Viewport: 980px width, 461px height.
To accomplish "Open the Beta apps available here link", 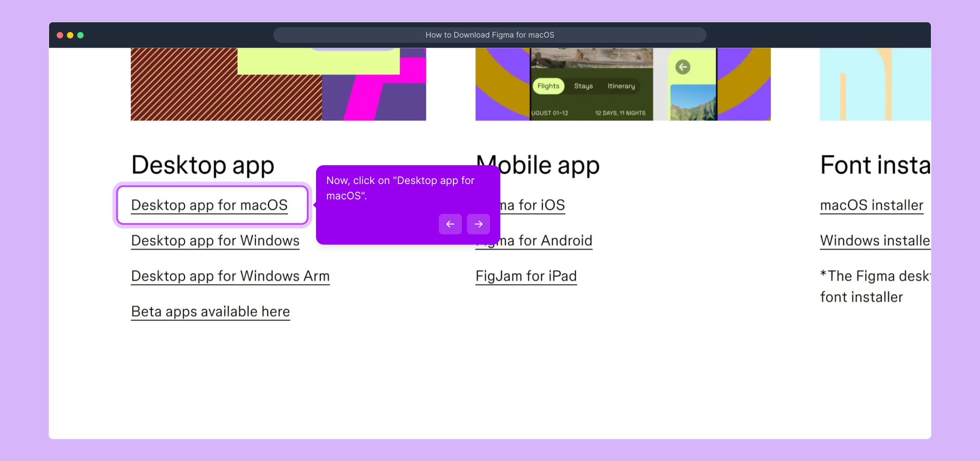I will (x=210, y=312).
